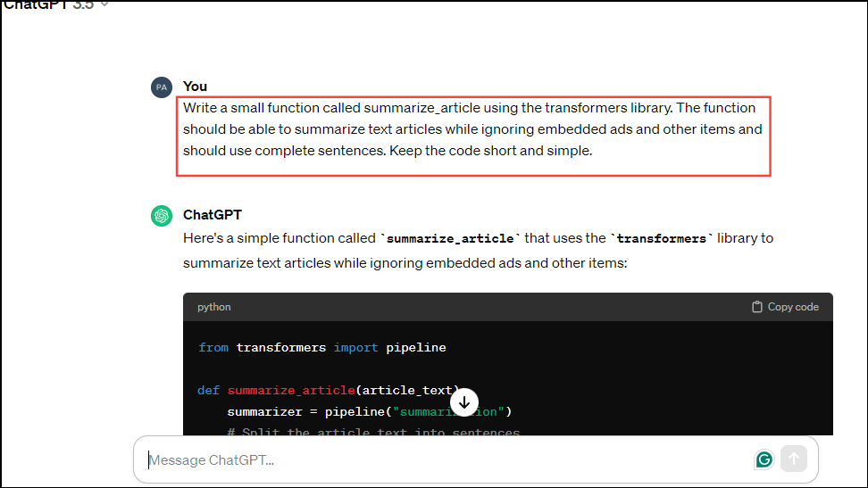
Task: Click the 'def summarize_article' code line
Action: click(x=329, y=390)
